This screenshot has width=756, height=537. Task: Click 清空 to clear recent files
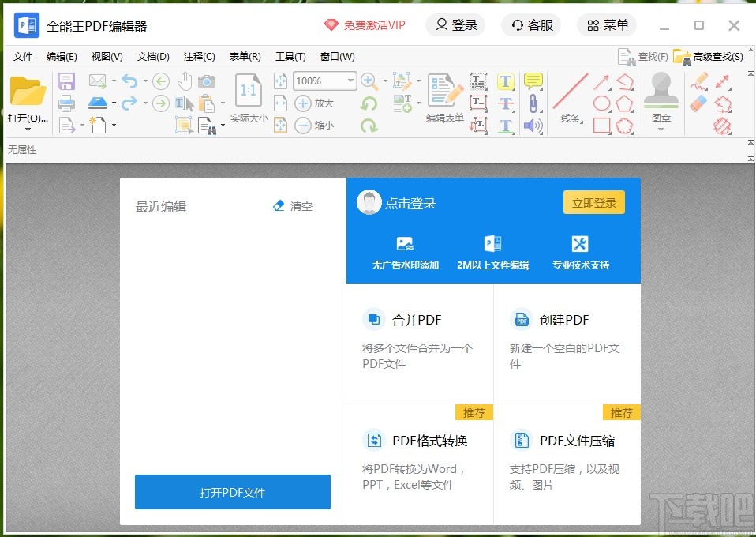pyautogui.click(x=293, y=206)
